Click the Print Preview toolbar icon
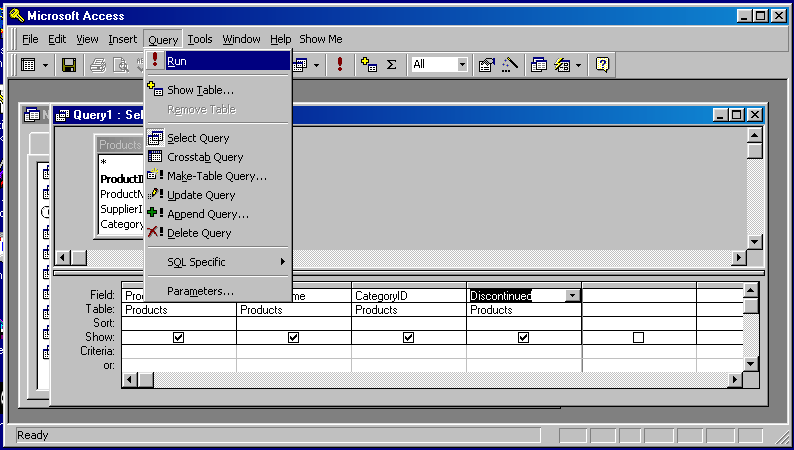This screenshot has width=794, height=450. coord(121,65)
